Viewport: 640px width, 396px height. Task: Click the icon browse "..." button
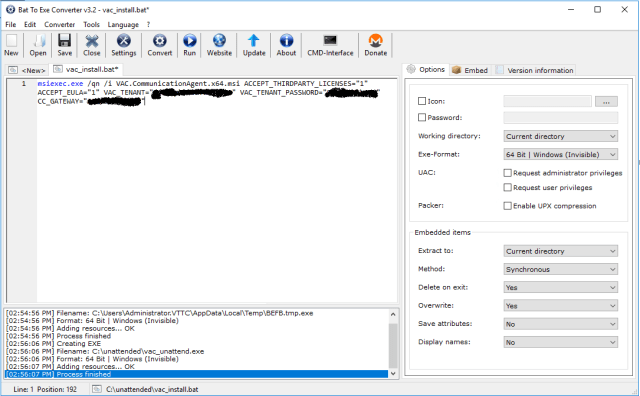(606, 101)
